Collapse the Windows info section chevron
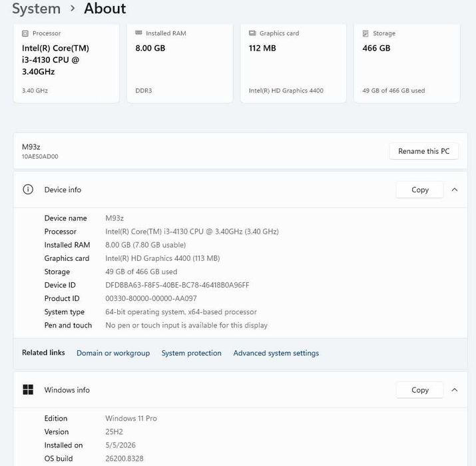Image resolution: width=476 pixels, height=466 pixels. 455,390
